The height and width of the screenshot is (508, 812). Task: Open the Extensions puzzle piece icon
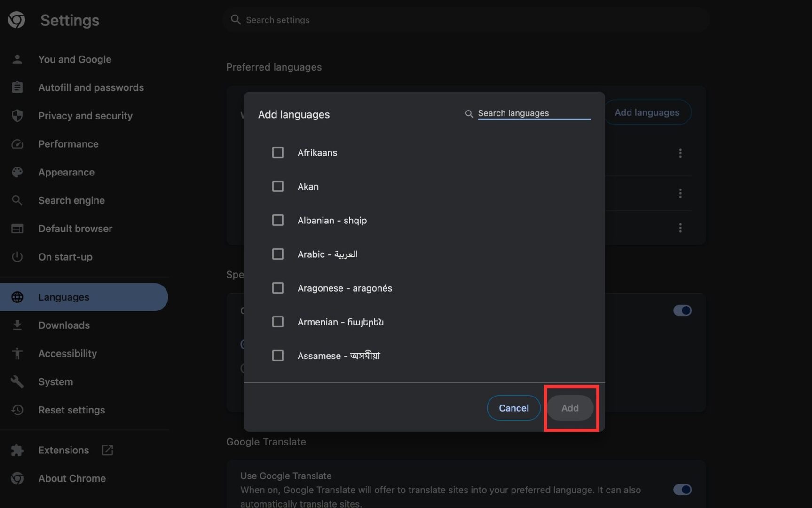(x=17, y=450)
